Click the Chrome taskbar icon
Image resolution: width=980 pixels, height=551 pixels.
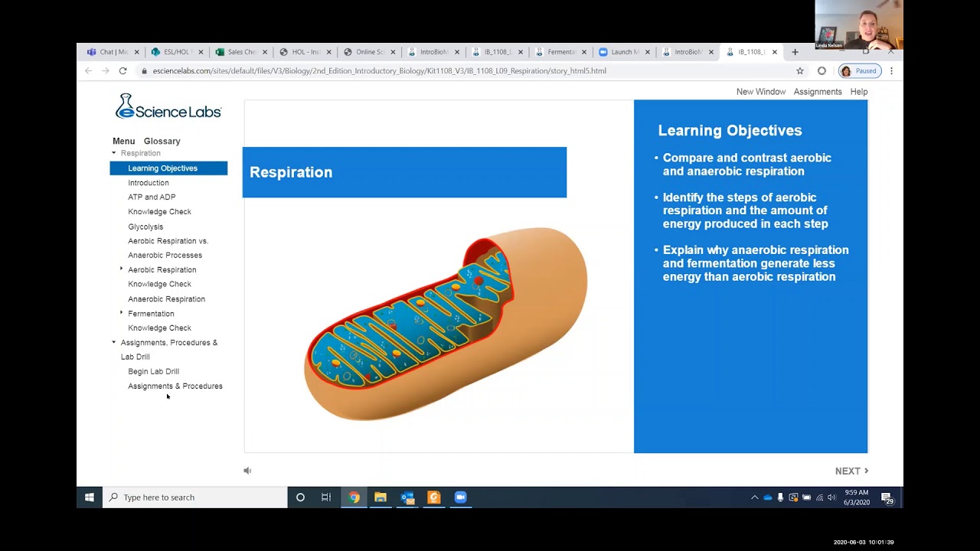tap(354, 497)
